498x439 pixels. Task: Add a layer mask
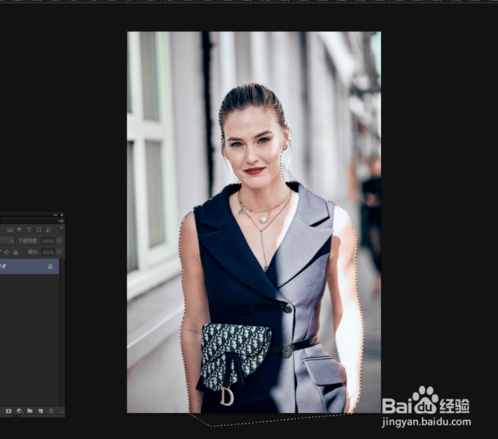click(9, 411)
